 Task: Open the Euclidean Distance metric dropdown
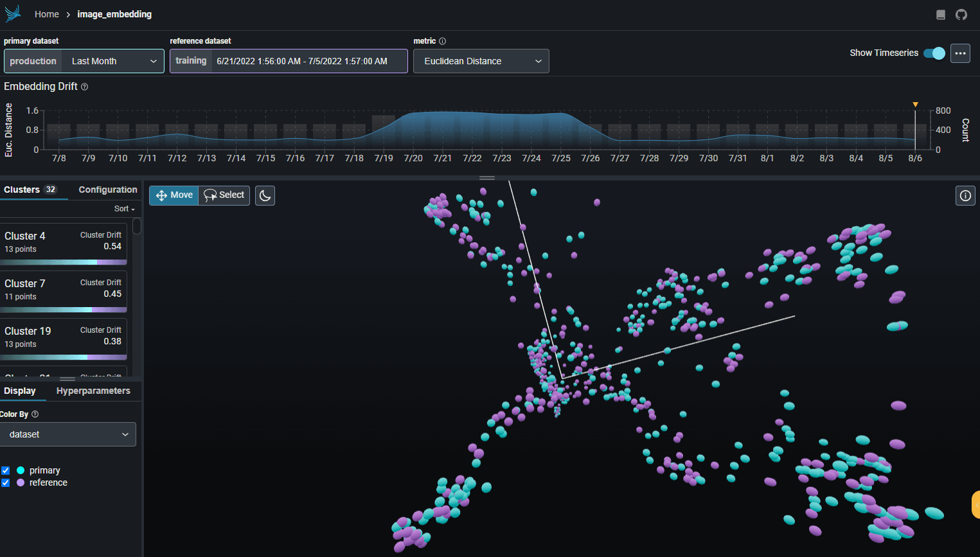click(x=481, y=61)
